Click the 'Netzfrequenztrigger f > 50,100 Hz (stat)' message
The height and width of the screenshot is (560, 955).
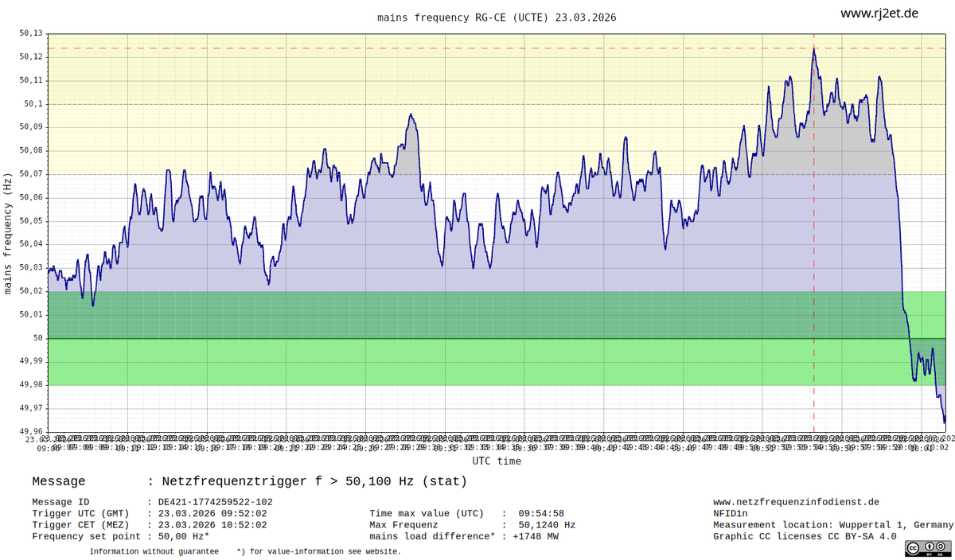[314, 481]
